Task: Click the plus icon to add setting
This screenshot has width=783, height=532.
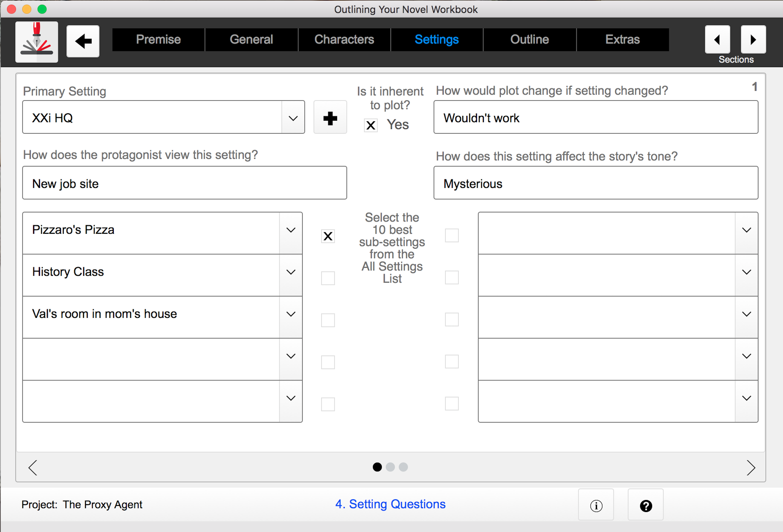Action: 330,118
